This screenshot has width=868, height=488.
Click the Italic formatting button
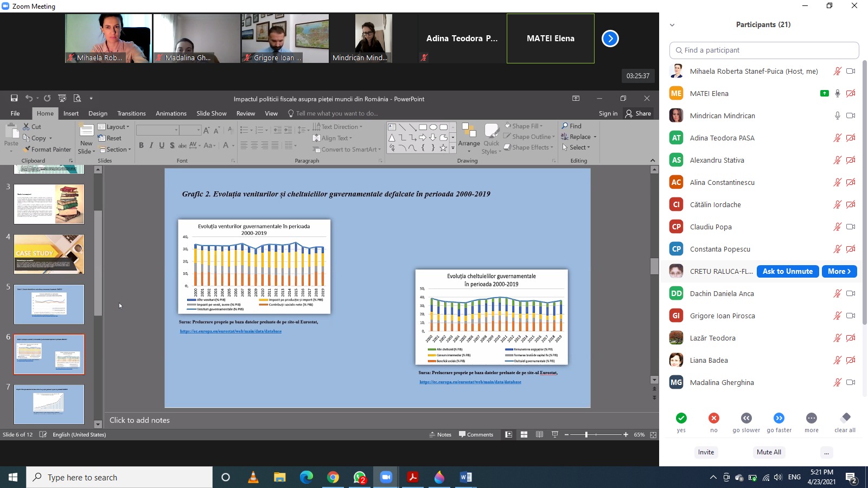[151, 145]
